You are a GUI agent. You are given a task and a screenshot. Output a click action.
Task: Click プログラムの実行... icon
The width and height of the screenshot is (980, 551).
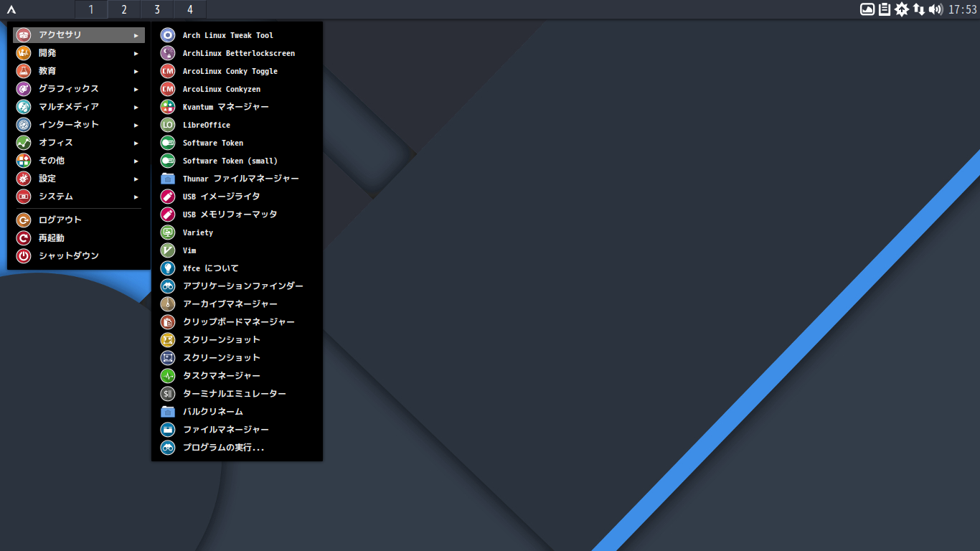coord(167,448)
